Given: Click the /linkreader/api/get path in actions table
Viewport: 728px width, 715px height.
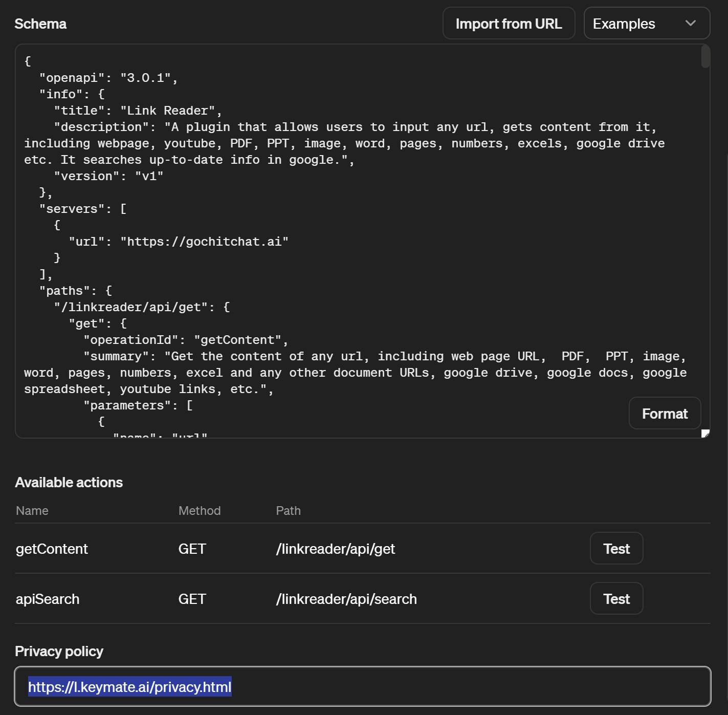Looking at the screenshot, I should coord(335,549).
